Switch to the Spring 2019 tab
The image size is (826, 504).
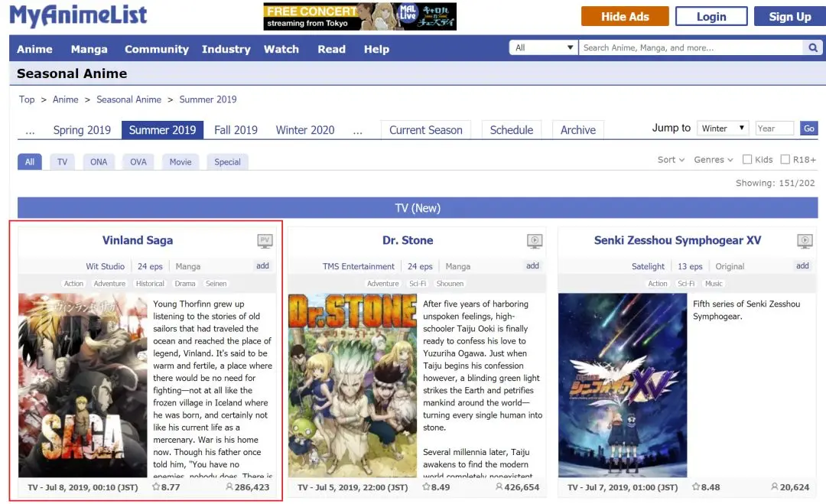pyautogui.click(x=82, y=130)
